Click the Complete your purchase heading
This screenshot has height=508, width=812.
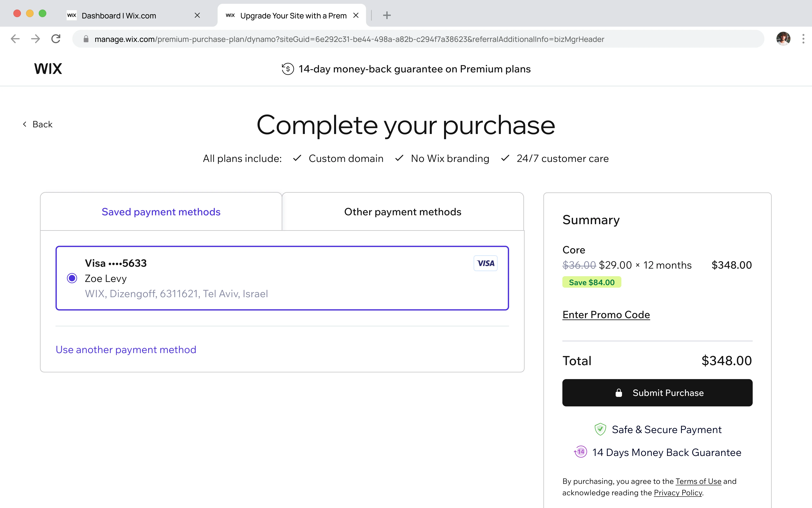click(406, 125)
